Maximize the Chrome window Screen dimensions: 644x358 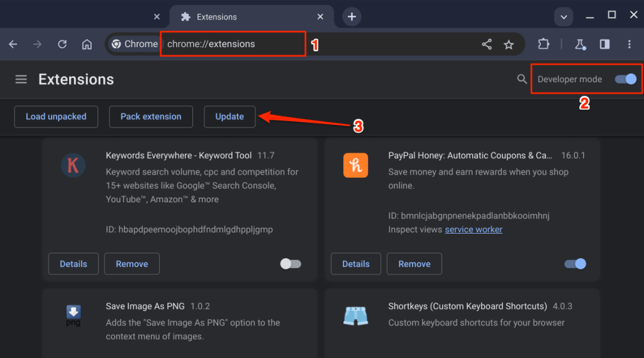pos(611,15)
